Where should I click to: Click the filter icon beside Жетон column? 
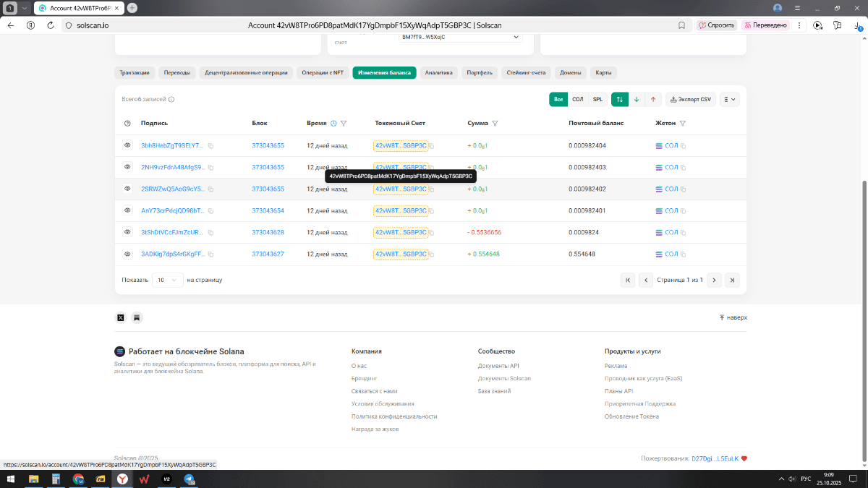coord(683,124)
